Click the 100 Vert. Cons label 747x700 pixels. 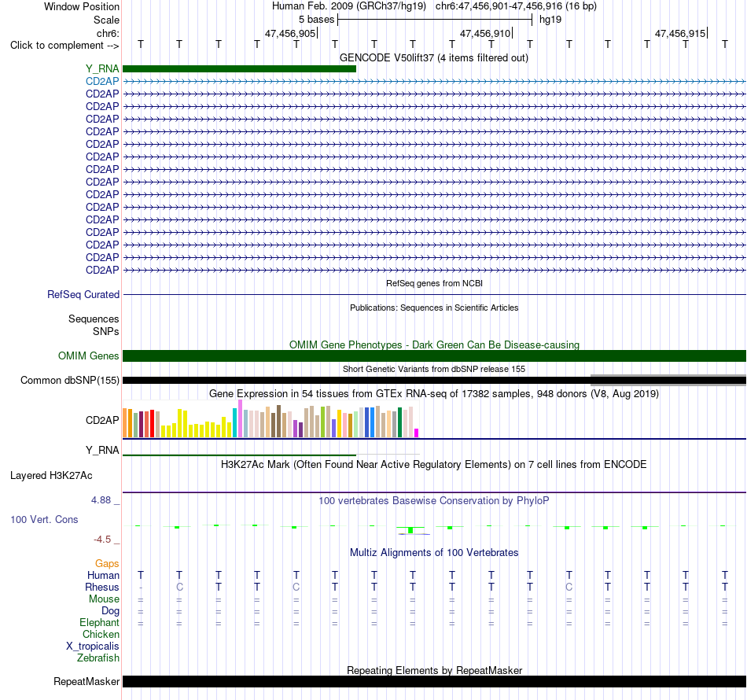point(44,519)
